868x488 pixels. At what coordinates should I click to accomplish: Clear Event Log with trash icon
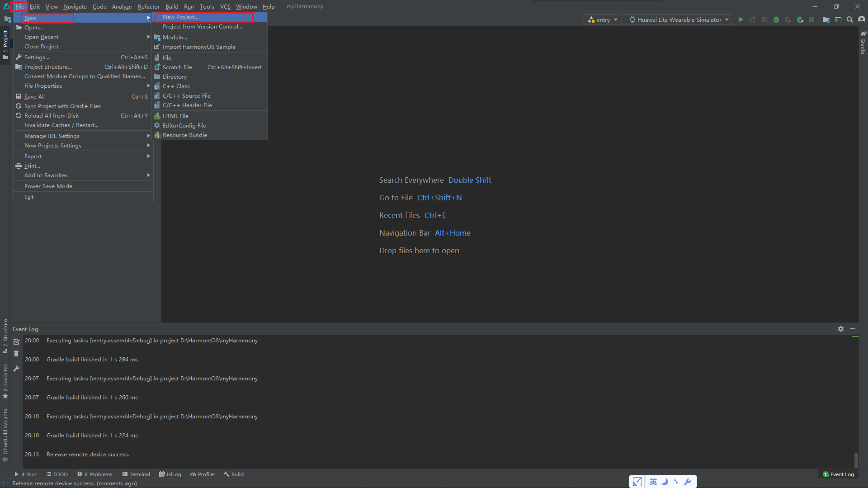16,354
